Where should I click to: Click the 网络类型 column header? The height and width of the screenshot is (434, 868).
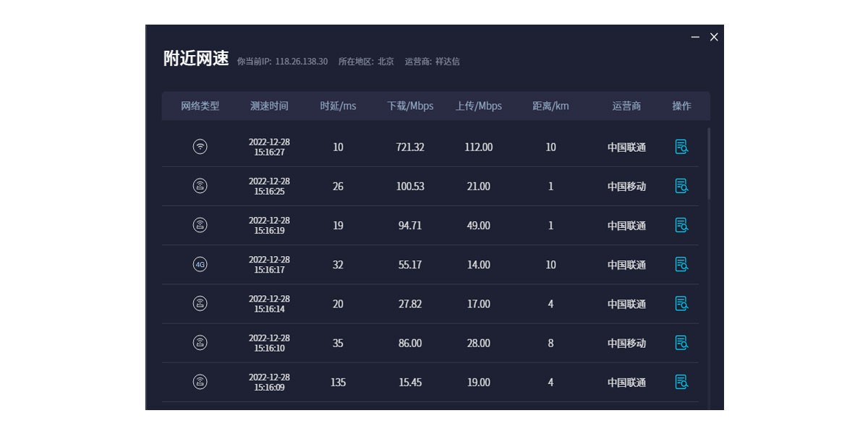click(200, 106)
